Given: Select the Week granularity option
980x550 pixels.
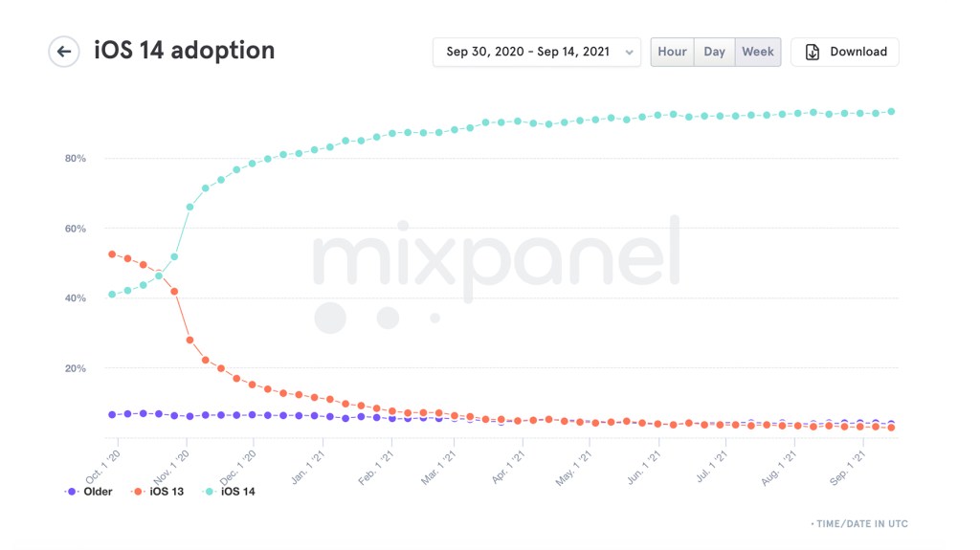Looking at the screenshot, I should 758,52.
